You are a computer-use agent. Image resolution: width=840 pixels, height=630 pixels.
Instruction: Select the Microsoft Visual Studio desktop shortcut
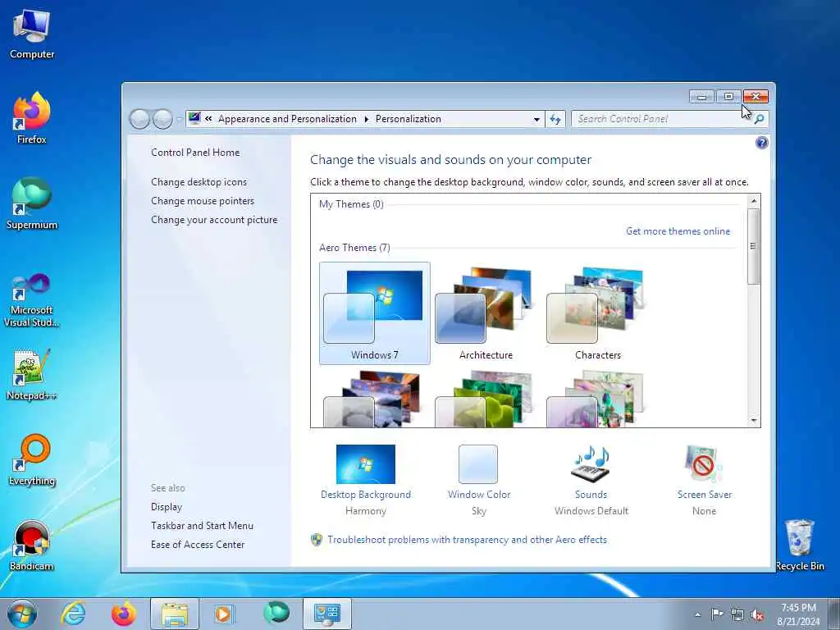click(x=32, y=300)
